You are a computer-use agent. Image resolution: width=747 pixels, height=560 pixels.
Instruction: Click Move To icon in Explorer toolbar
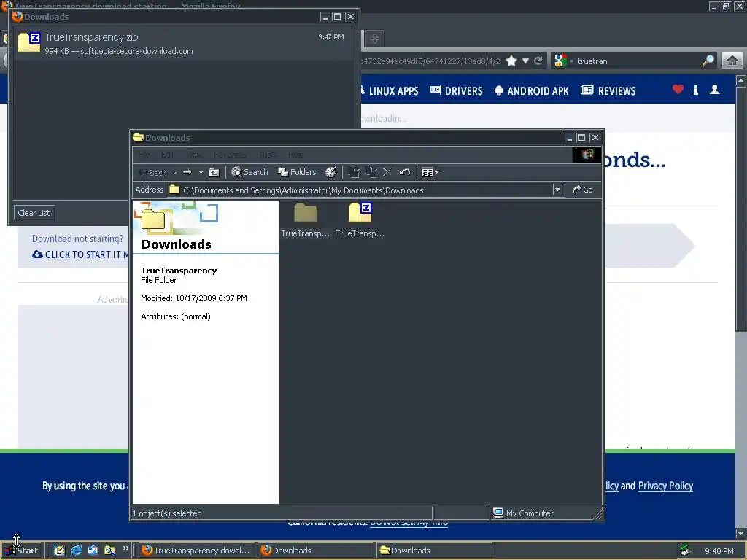[x=354, y=172]
